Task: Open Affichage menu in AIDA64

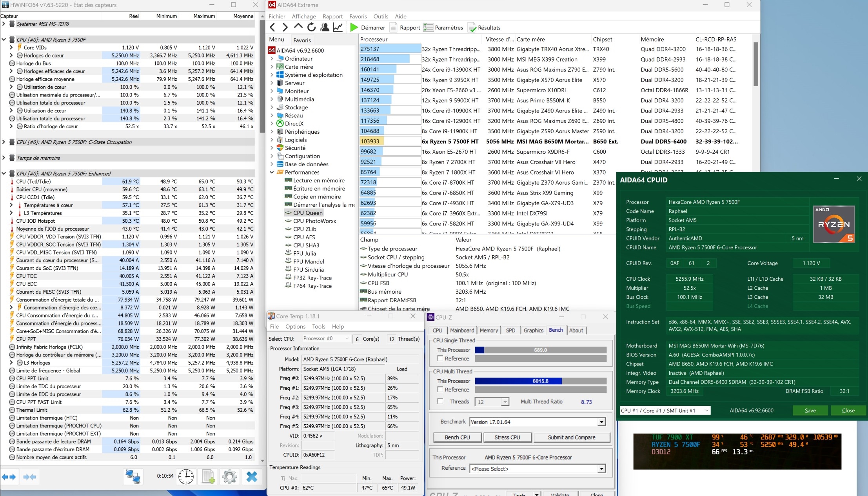Action: coord(304,16)
